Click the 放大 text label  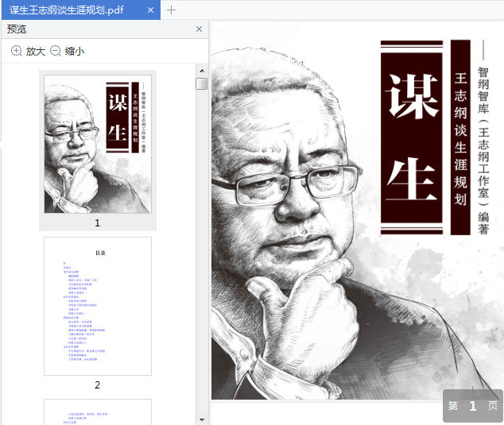click(x=36, y=52)
